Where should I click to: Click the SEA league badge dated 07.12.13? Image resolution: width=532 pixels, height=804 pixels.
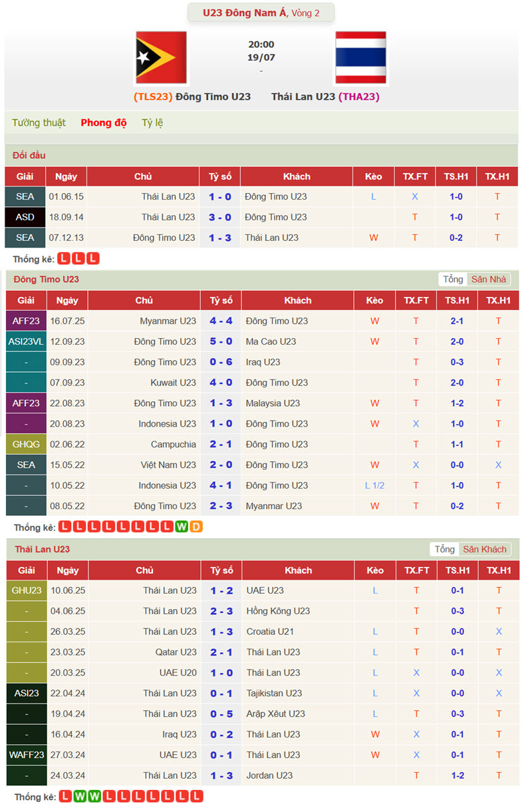point(25,238)
